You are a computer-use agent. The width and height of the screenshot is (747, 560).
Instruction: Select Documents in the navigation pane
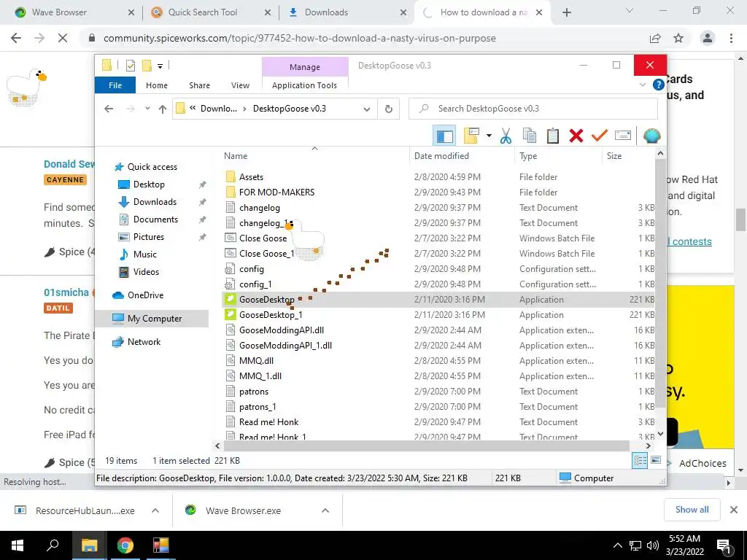(x=156, y=219)
